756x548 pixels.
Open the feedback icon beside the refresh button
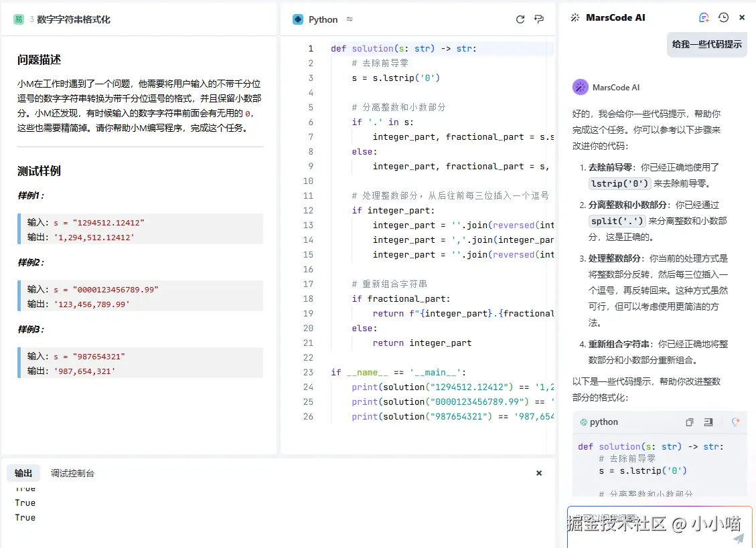(539, 19)
